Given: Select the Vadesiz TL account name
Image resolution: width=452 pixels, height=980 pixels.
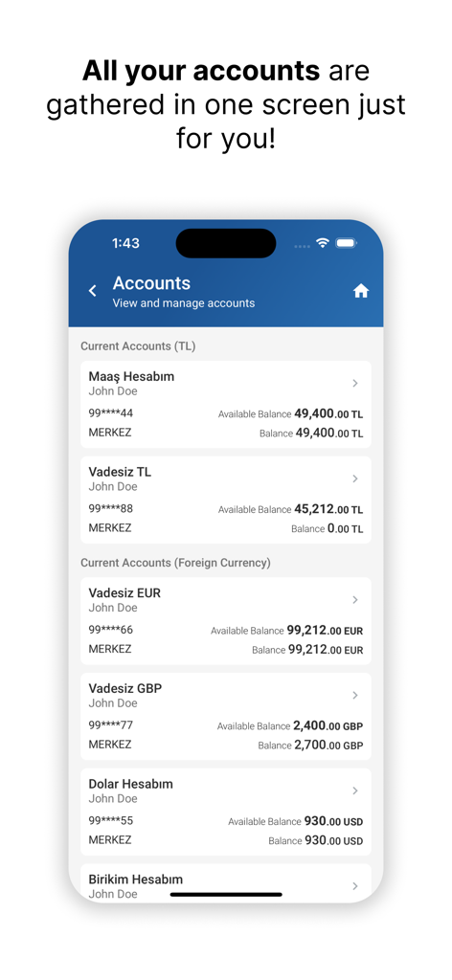Looking at the screenshot, I should (x=120, y=472).
